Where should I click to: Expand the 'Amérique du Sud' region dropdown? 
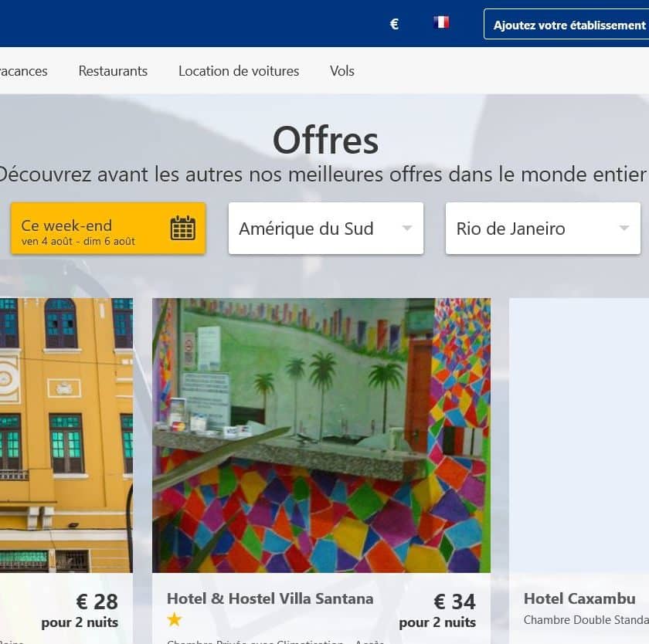(x=326, y=229)
